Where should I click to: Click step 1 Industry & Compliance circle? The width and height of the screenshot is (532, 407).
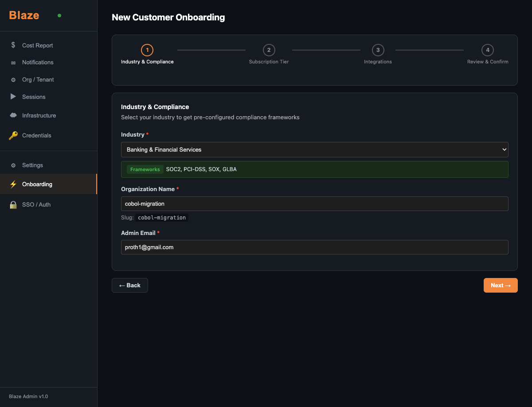coord(147,50)
